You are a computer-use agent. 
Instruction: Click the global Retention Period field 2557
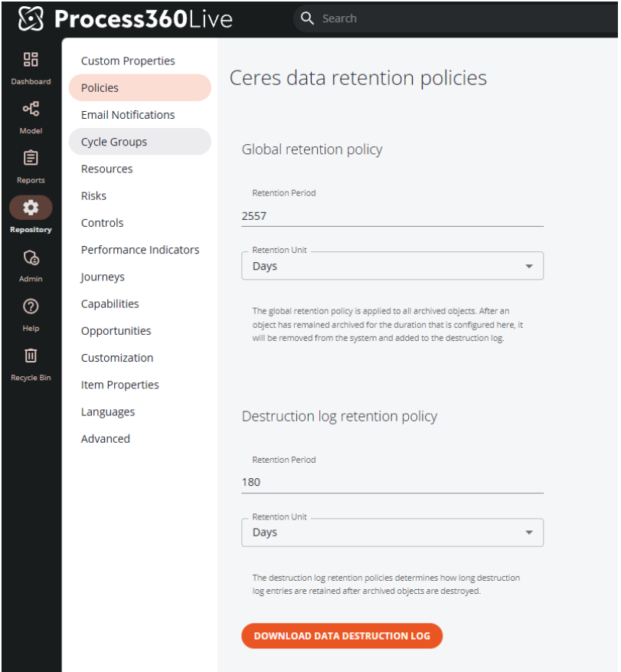pos(392,216)
